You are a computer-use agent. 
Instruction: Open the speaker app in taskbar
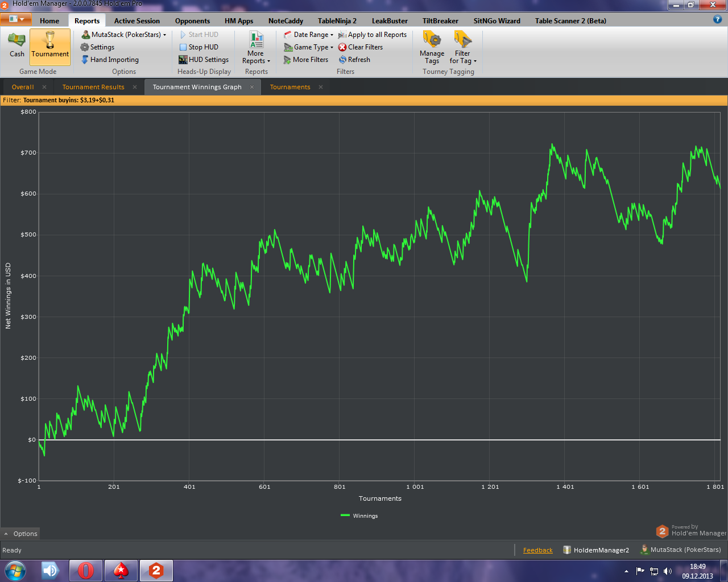pyautogui.click(x=51, y=570)
